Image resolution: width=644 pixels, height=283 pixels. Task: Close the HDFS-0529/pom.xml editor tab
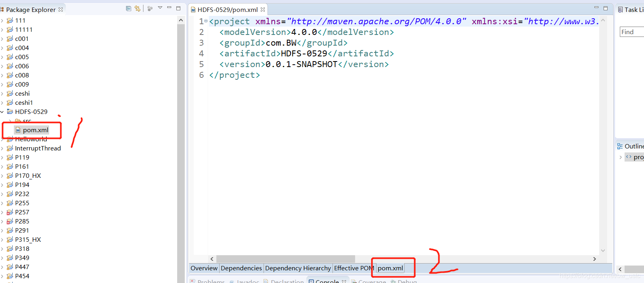pyautogui.click(x=263, y=10)
